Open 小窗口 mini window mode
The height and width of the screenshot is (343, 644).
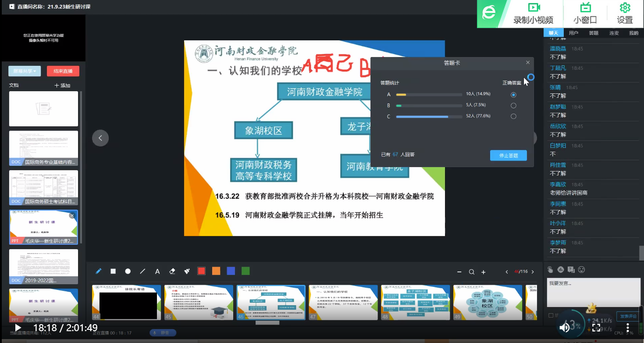(x=585, y=13)
